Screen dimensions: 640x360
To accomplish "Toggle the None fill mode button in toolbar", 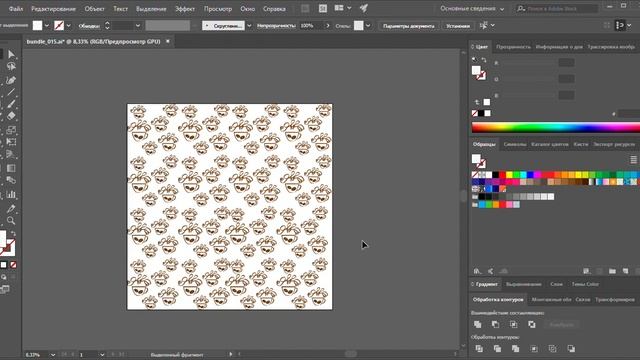I will click(x=13, y=265).
